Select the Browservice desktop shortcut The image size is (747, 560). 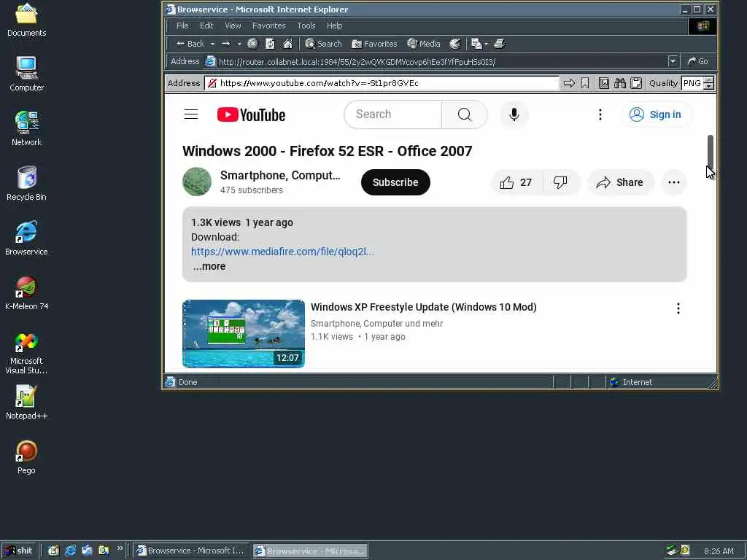click(x=26, y=238)
